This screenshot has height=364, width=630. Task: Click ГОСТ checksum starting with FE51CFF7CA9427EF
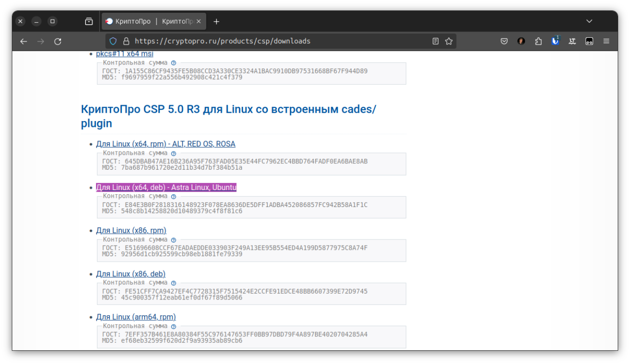tap(246, 291)
